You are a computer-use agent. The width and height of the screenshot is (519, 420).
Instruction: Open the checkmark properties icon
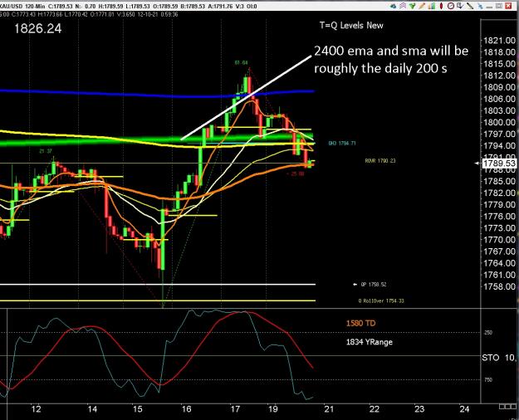[460, 6]
